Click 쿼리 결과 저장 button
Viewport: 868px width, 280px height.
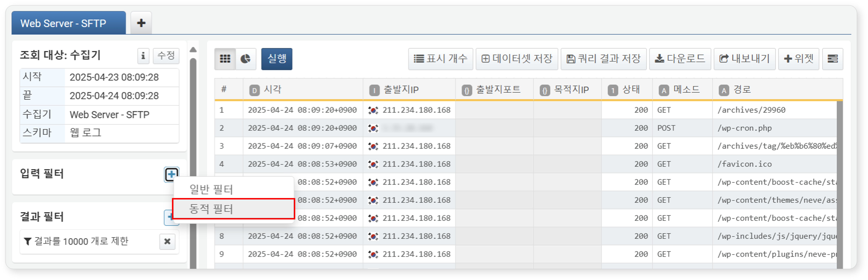[x=603, y=59]
